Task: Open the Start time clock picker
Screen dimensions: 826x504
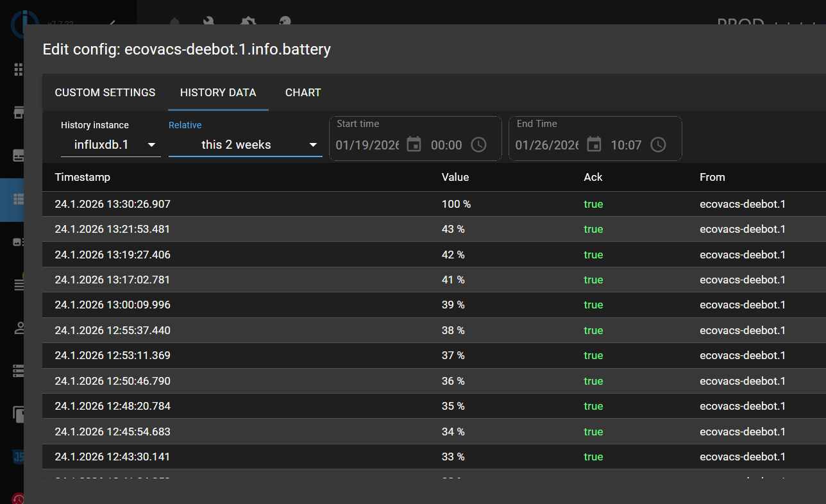Action: [x=478, y=145]
